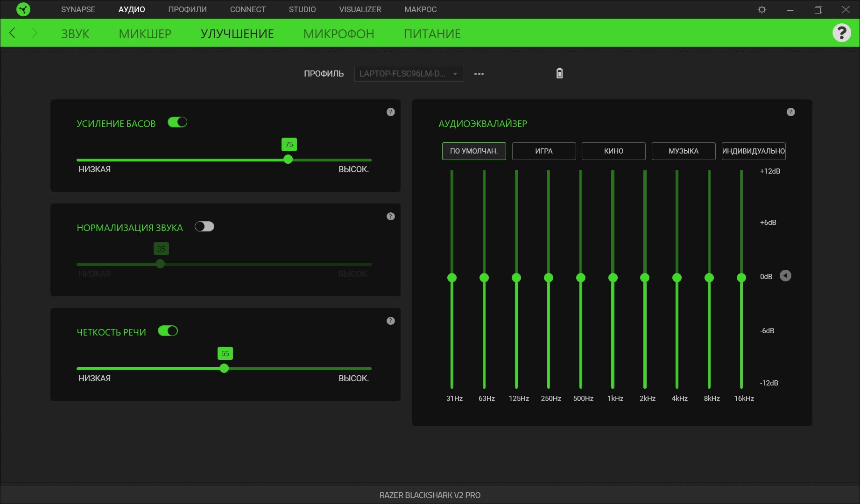Switch to the МИКРОФОН subtab
This screenshot has height=504, width=860.
338,34
